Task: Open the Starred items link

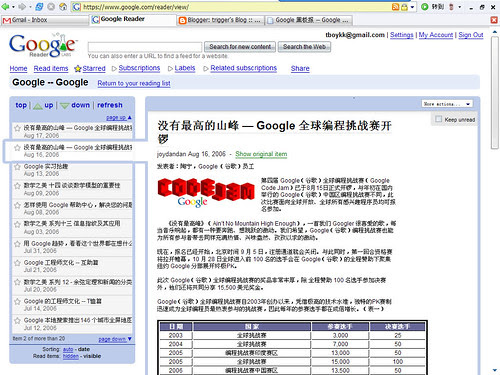Action: pyautogui.click(x=94, y=68)
